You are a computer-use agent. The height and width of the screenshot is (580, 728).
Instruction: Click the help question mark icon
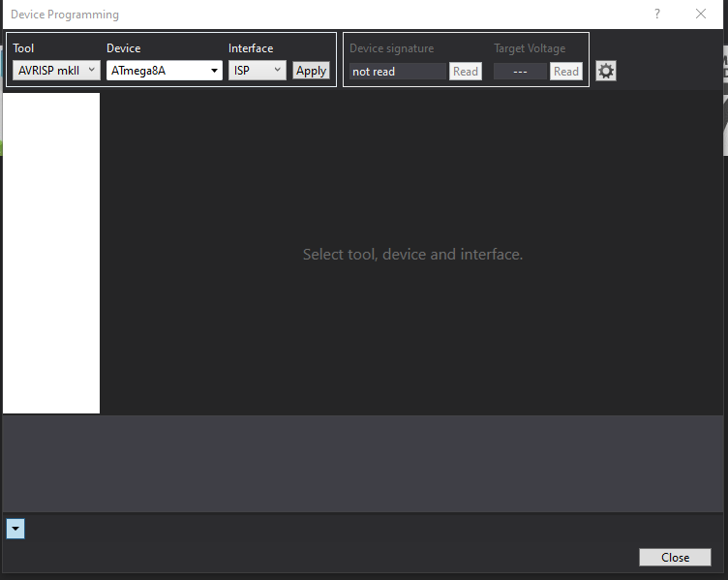pyautogui.click(x=657, y=15)
